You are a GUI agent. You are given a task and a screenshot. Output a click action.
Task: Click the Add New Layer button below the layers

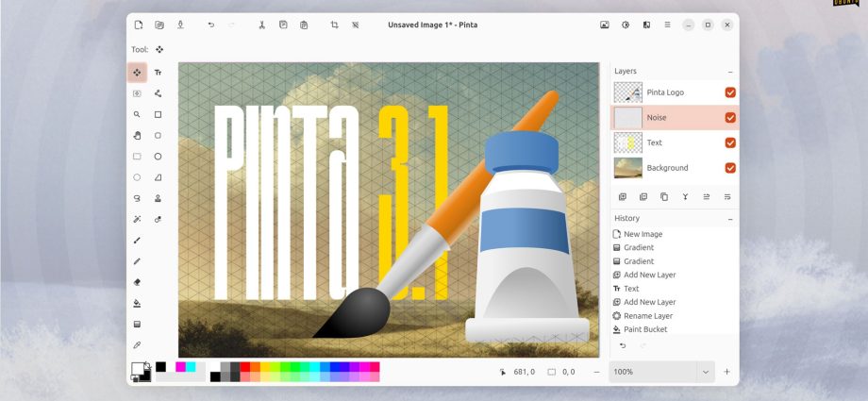tap(622, 196)
